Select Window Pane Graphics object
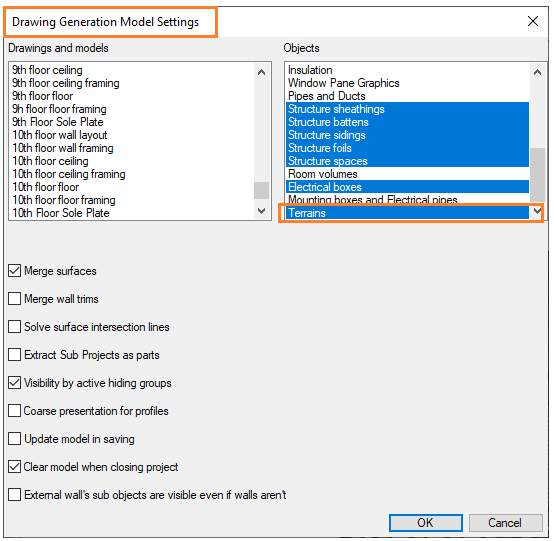 407,83
